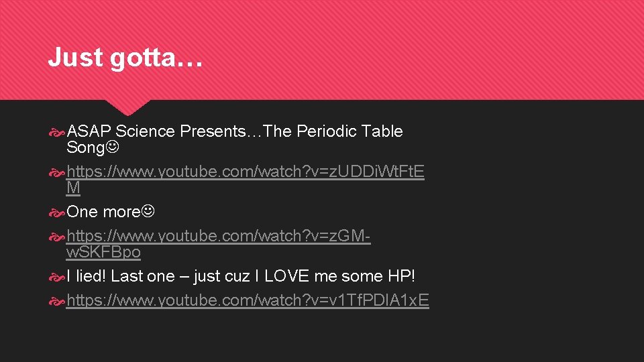Open the YouTube link ending zUDDiWtFtE

[246, 172]
